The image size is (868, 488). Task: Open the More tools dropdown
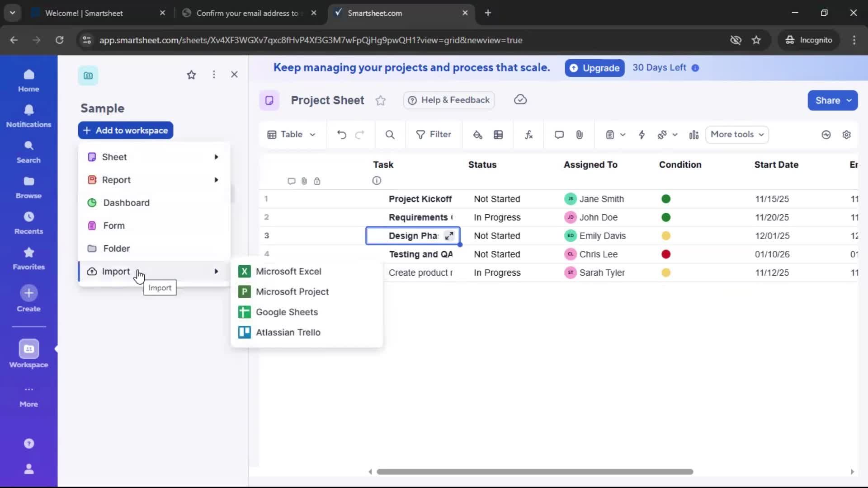pyautogui.click(x=737, y=134)
